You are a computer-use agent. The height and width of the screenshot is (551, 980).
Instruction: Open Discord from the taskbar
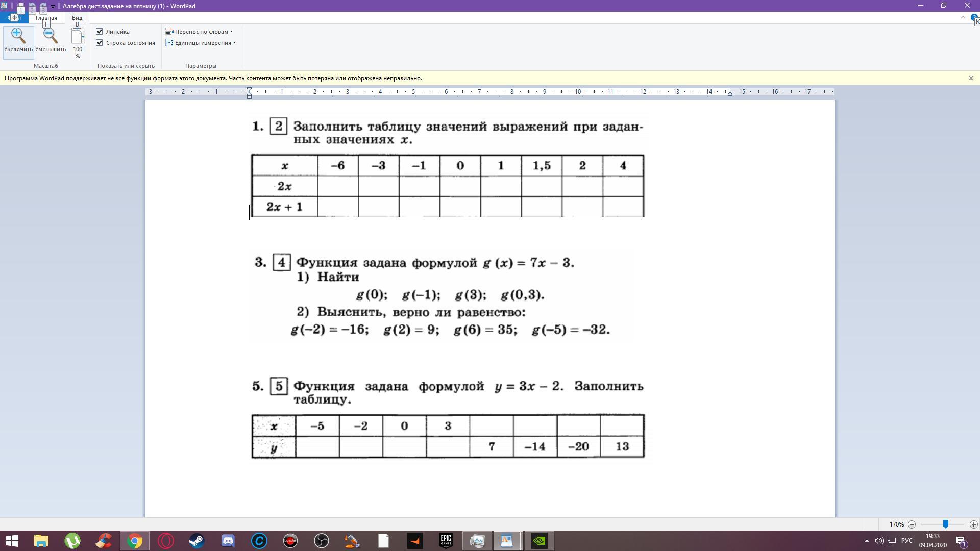tap(228, 541)
